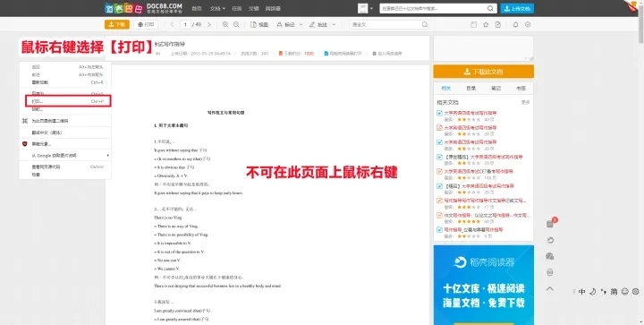Switch to the 笔记 tab
Image resolution: width=644 pixels, height=325 pixels.
496,89
